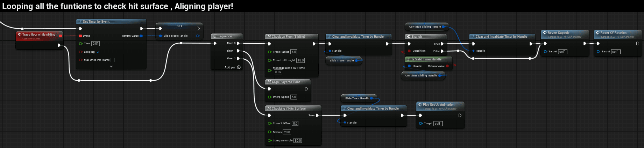
Task: Click the Then 2 output pin on Sequence
Action: coord(238,59)
